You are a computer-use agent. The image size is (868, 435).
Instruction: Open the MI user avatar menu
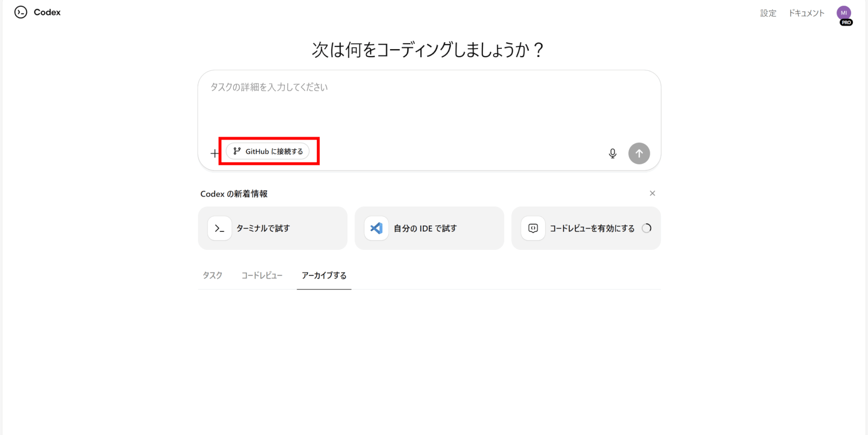(843, 13)
